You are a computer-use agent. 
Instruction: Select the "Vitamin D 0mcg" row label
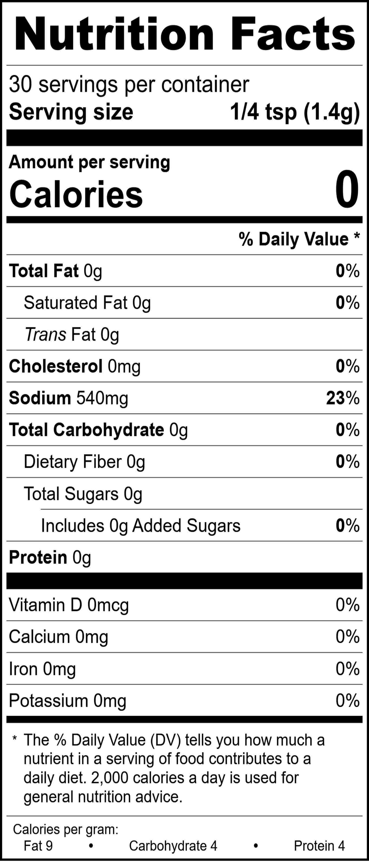69,605
